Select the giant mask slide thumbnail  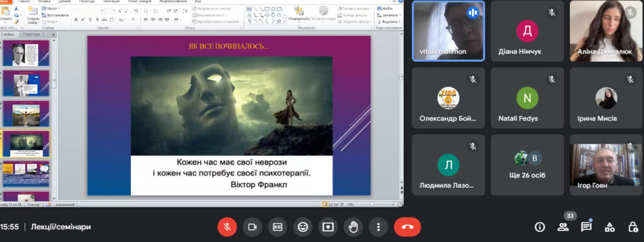point(26,144)
